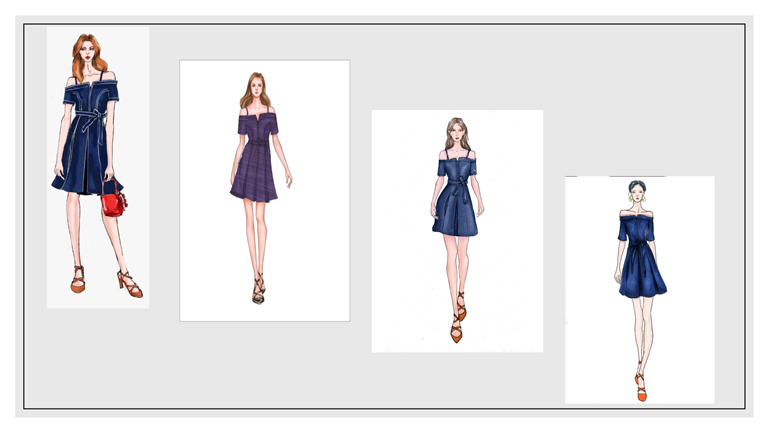Select the dark-haired model with yellow earrings illustration

(639, 290)
